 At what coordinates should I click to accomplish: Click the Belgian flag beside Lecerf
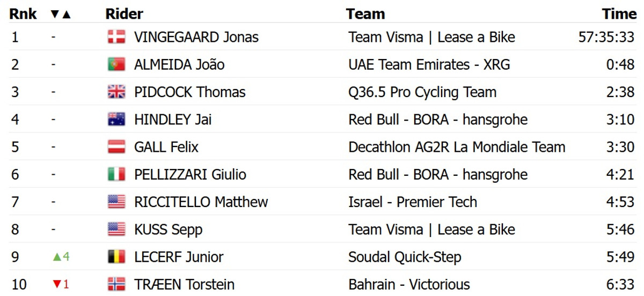point(116,257)
